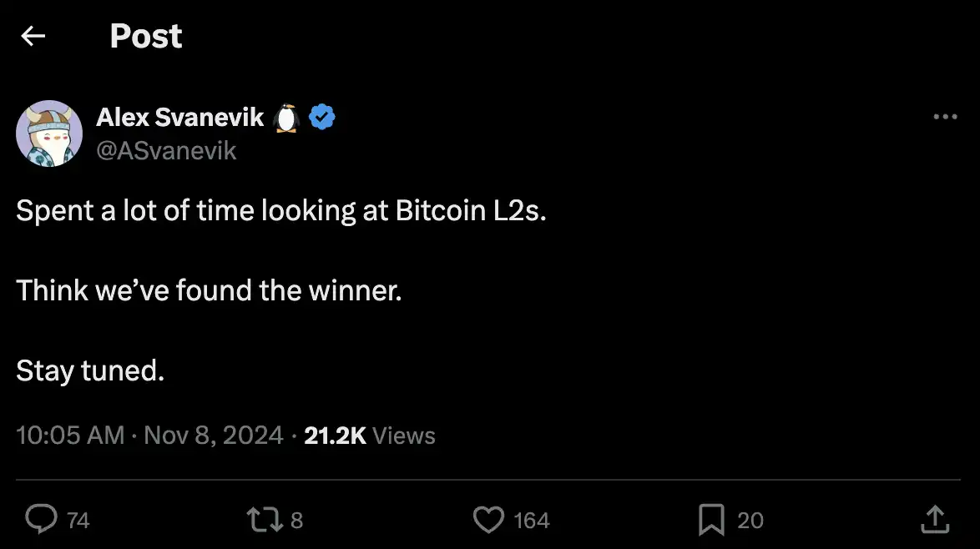Open Alex Svanevik's profile picture
This screenshot has width=980, height=549.
[49, 133]
